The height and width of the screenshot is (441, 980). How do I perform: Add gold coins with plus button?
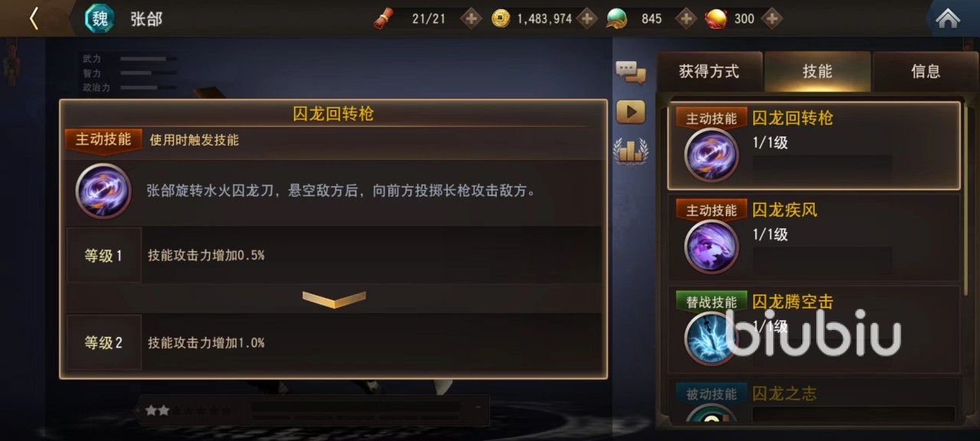587,18
